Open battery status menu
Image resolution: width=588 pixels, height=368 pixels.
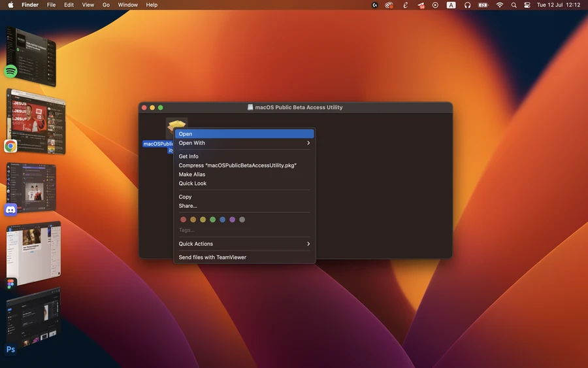click(483, 5)
